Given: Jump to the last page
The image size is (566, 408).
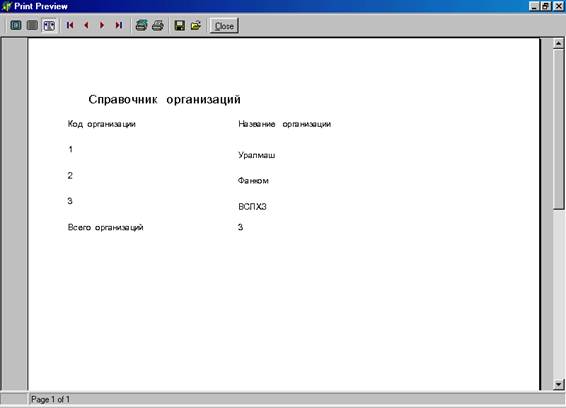Looking at the screenshot, I should click(118, 25).
